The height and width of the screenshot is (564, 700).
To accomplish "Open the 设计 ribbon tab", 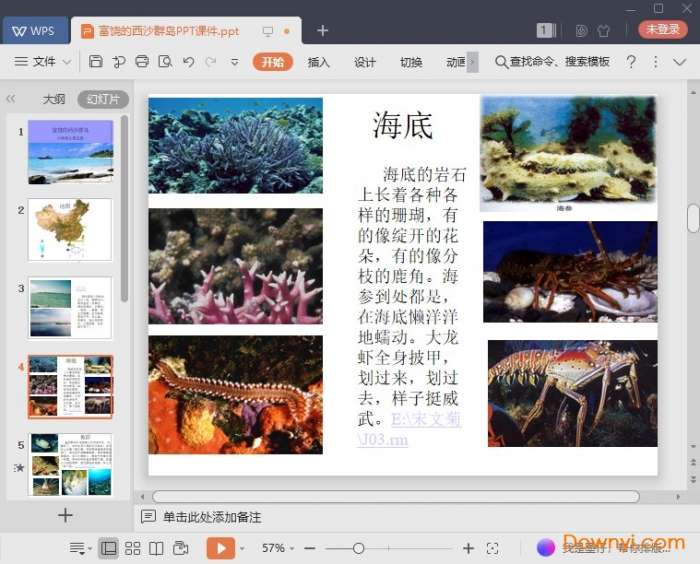I will coord(365,62).
